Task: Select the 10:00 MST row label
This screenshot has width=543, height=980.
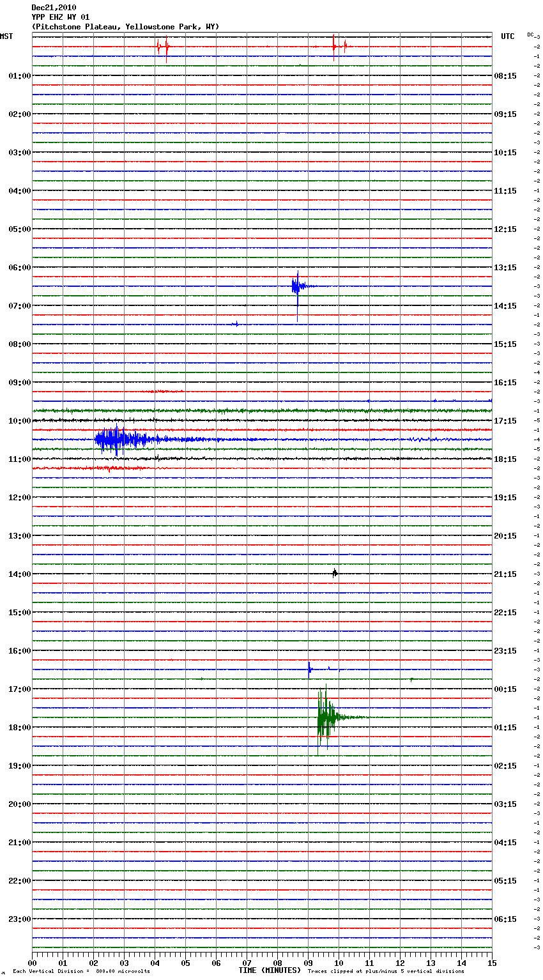Action: (x=20, y=421)
